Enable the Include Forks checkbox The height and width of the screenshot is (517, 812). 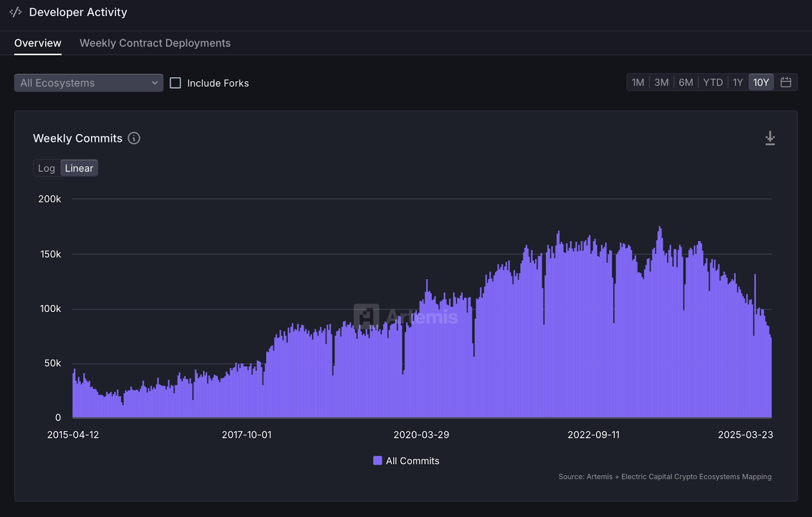[175, 83]
